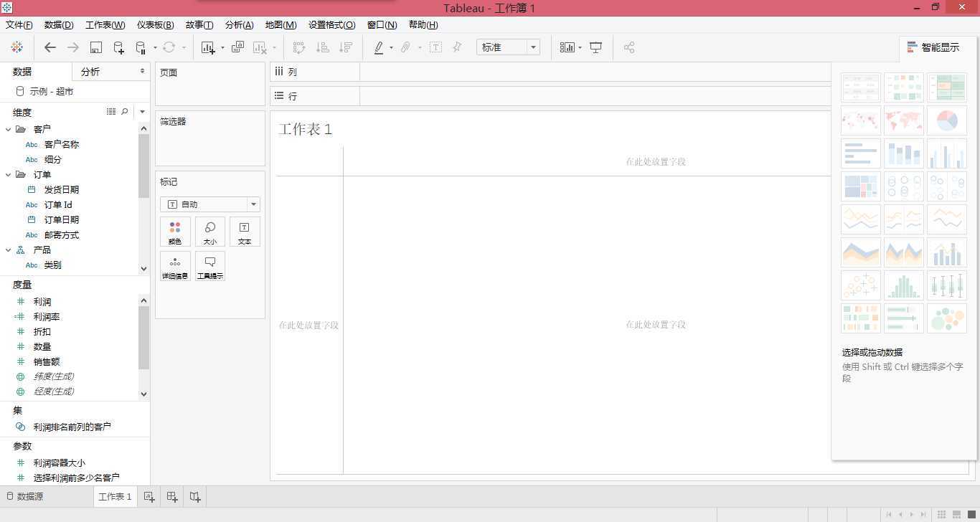Collapse the 客户 folder
Screen dimensions: 980x522
tap(9, 129)
